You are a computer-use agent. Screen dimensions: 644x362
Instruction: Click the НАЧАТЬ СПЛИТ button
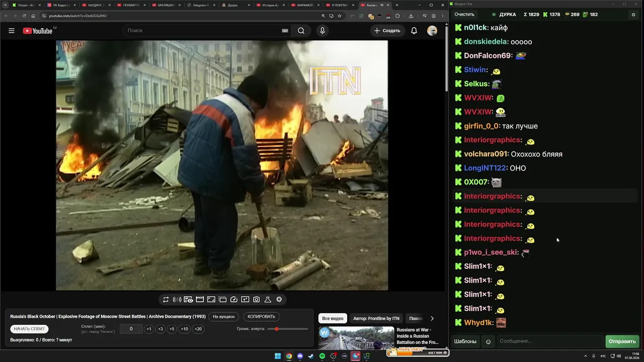point(29,329)
